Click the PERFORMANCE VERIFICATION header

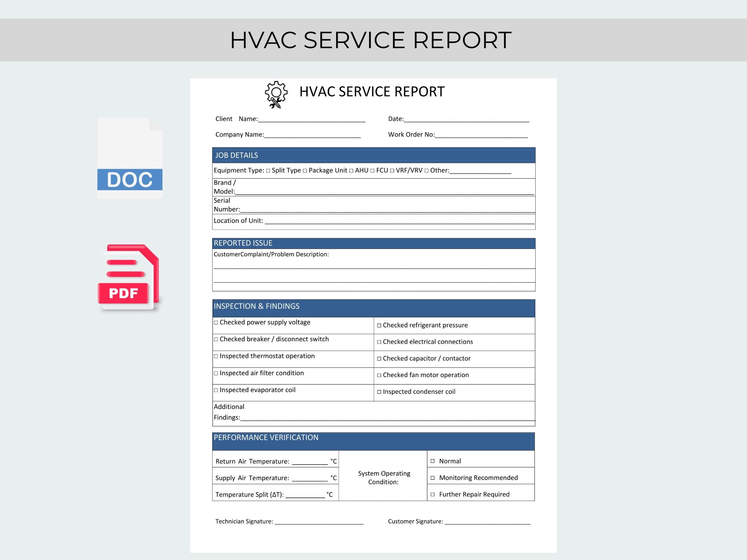tap(373, 441)
